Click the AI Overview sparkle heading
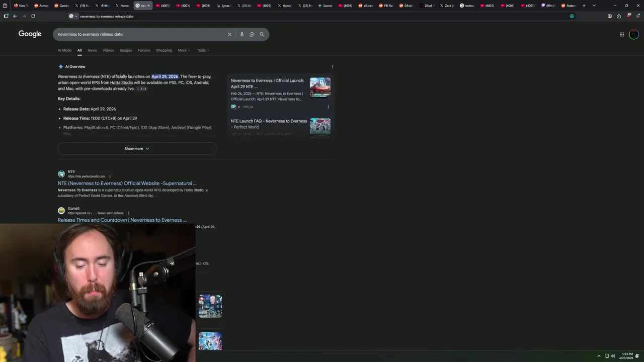644x362 pixels. coord(71,66)
